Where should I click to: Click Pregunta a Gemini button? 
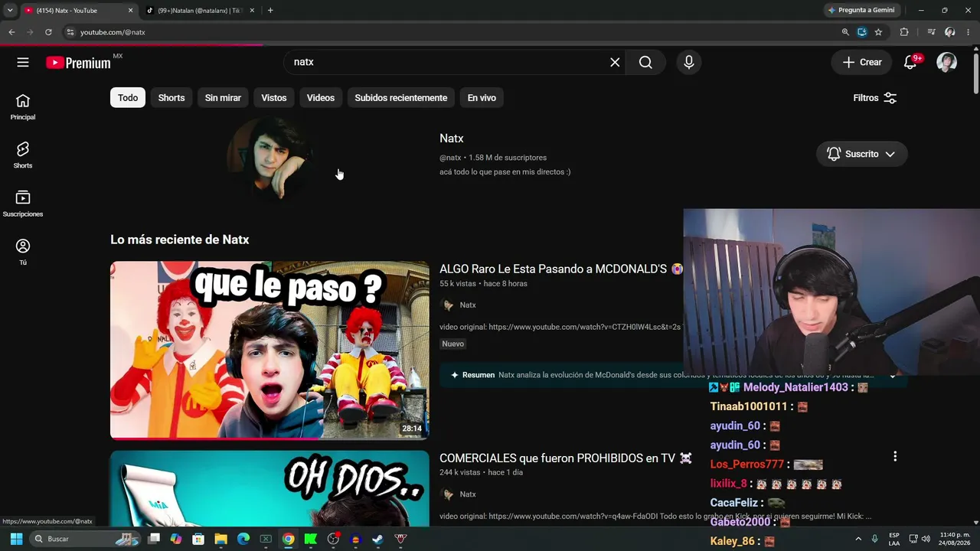tap(861, 10)
